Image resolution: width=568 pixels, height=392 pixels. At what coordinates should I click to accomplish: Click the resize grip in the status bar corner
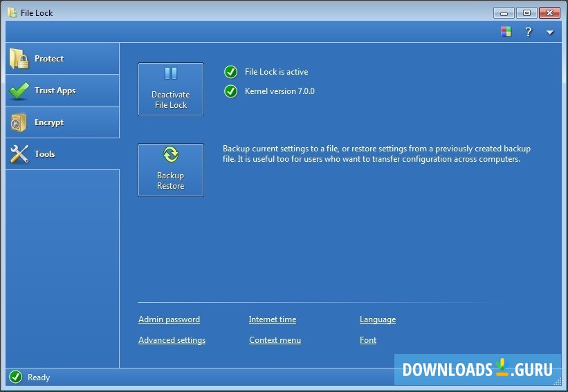[558, 381]
